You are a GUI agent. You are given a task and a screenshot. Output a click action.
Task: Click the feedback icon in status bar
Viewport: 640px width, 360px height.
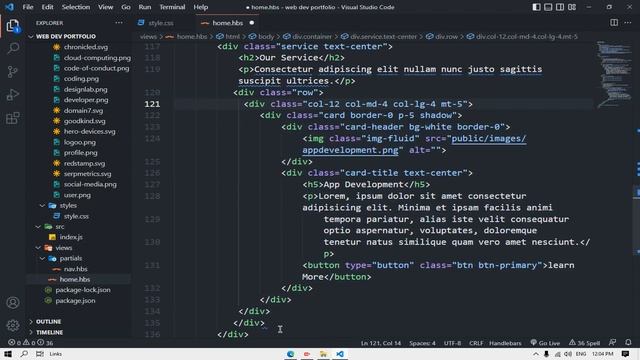[x=612, y=343]
